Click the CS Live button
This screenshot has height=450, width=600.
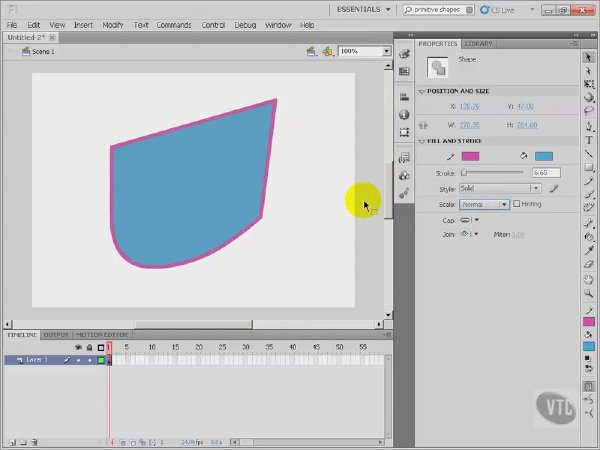[498, 10]
